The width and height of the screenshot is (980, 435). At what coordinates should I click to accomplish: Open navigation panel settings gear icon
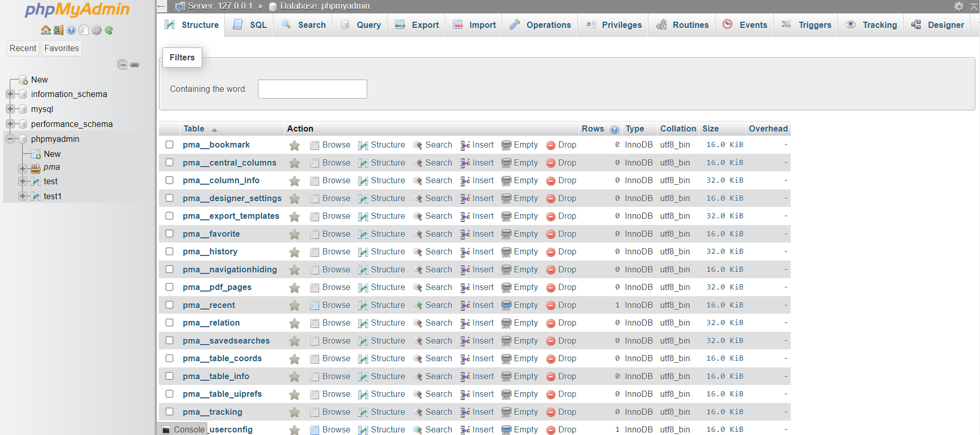[x=96, y=30]
